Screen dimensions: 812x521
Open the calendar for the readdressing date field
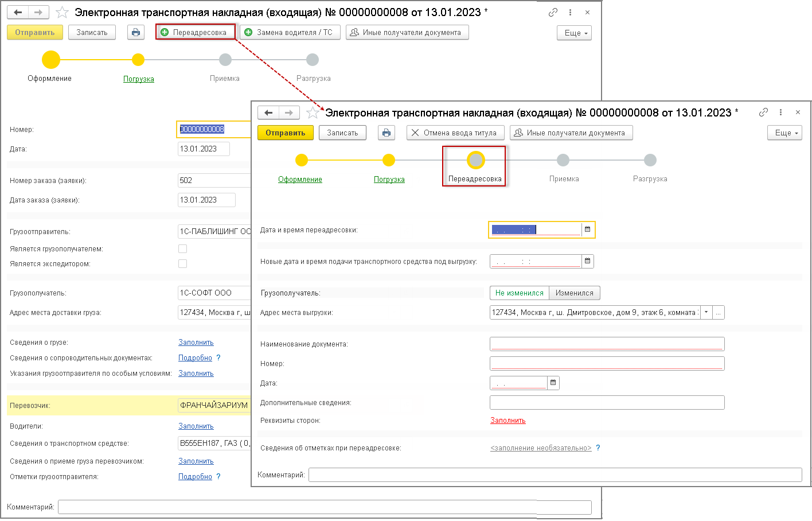click(x=587, y=230)
